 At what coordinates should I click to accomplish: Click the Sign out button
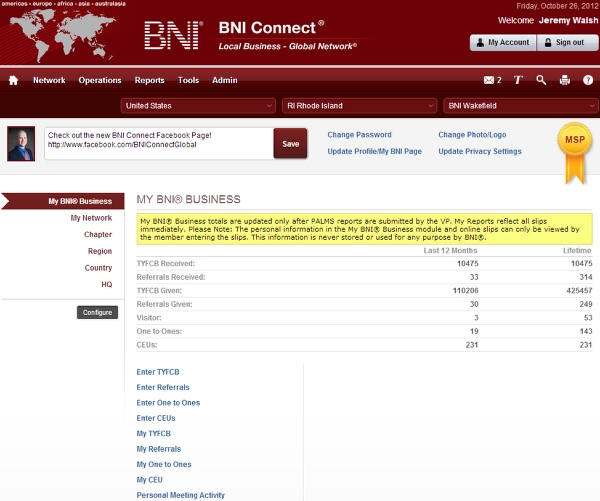pos(565,42)
